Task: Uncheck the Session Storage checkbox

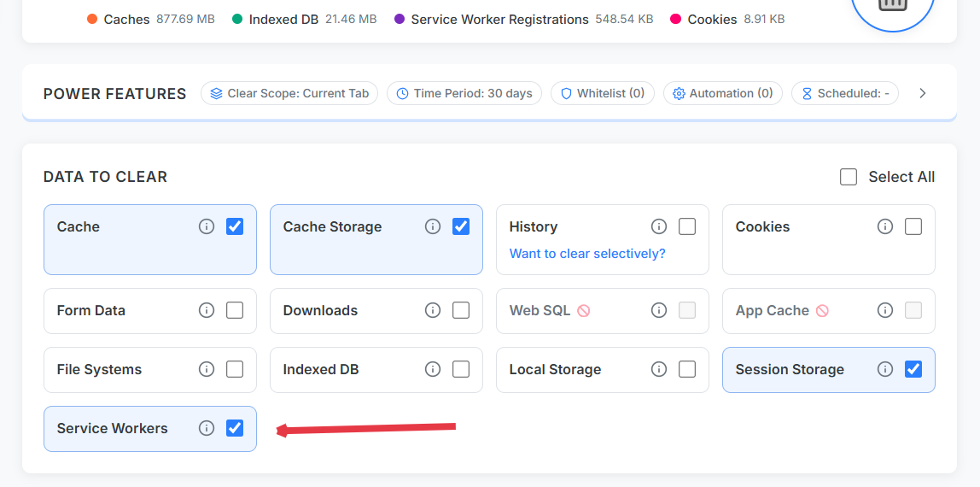Action: tap(913, 369)
